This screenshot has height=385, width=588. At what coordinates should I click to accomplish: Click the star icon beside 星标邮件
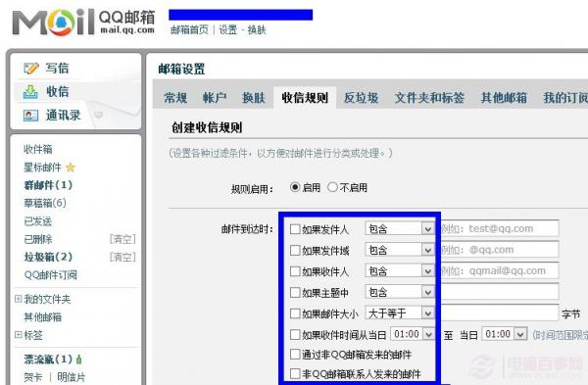[x=71, y=168]
